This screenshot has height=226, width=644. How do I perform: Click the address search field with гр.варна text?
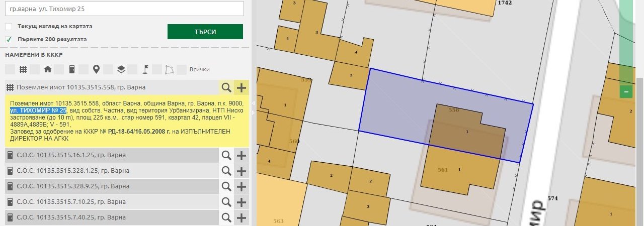point(124,9)
